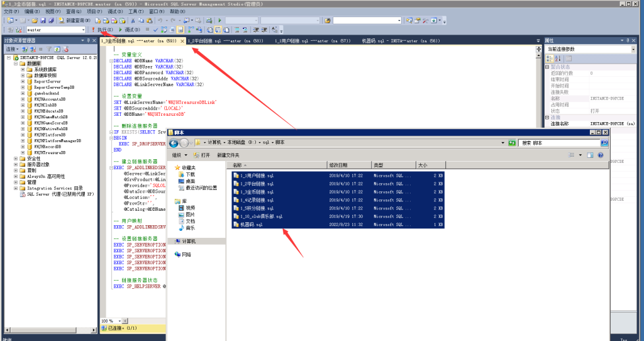Click the 调试 (Debug) green arrow button

128,30
